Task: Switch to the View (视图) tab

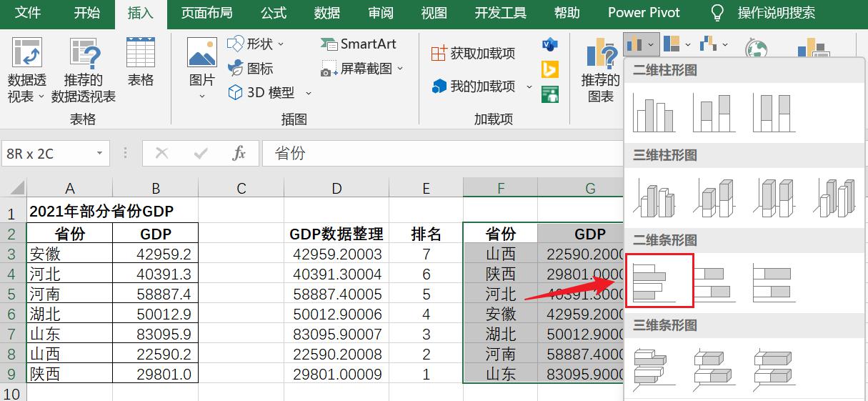Action: [x=434, y=13]
